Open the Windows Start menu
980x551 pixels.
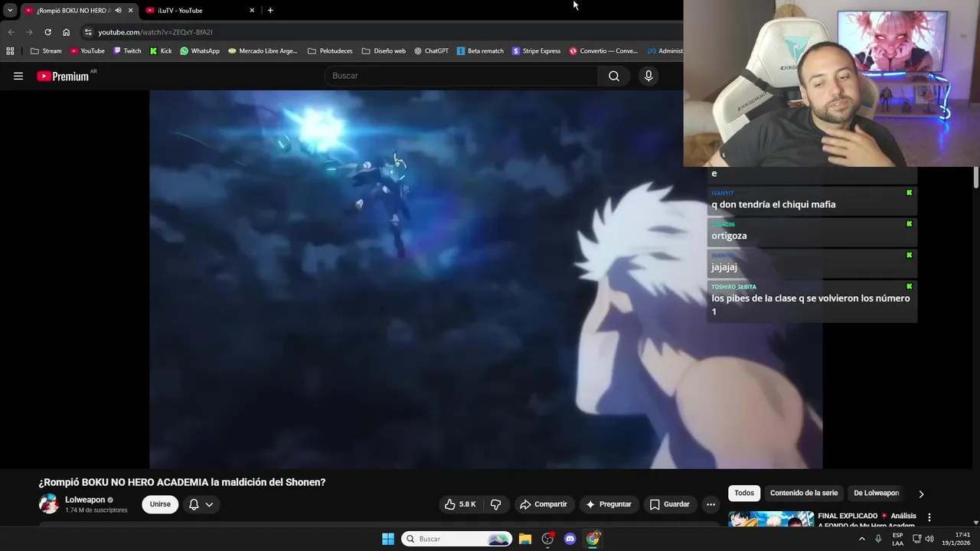[388, 539]
